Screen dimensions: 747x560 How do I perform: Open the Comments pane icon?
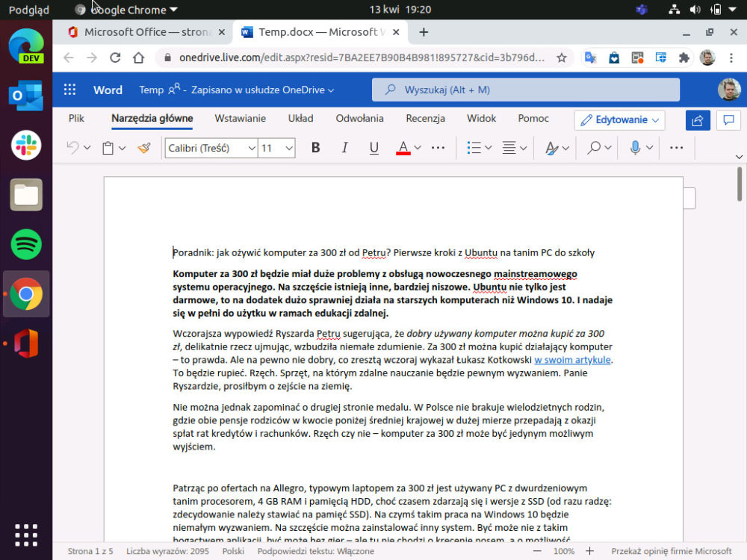point(728,120)
